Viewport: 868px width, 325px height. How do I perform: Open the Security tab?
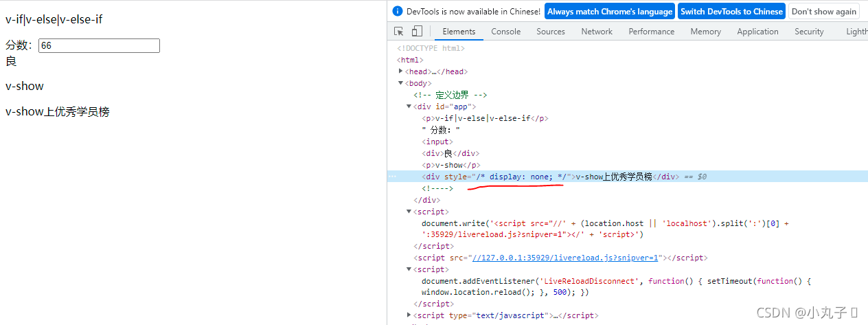click(x=809, y=32)
